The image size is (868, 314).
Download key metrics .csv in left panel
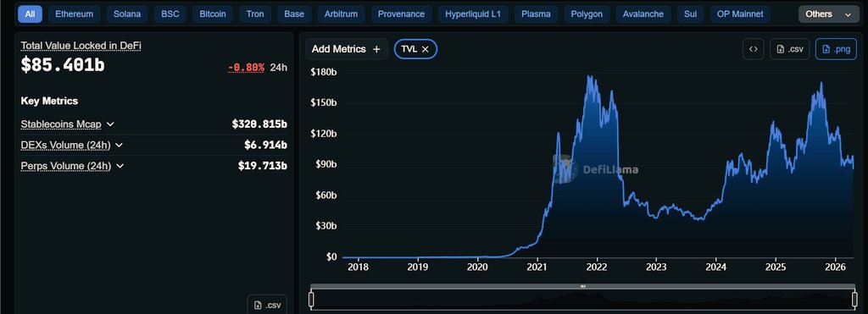point(267,305)
